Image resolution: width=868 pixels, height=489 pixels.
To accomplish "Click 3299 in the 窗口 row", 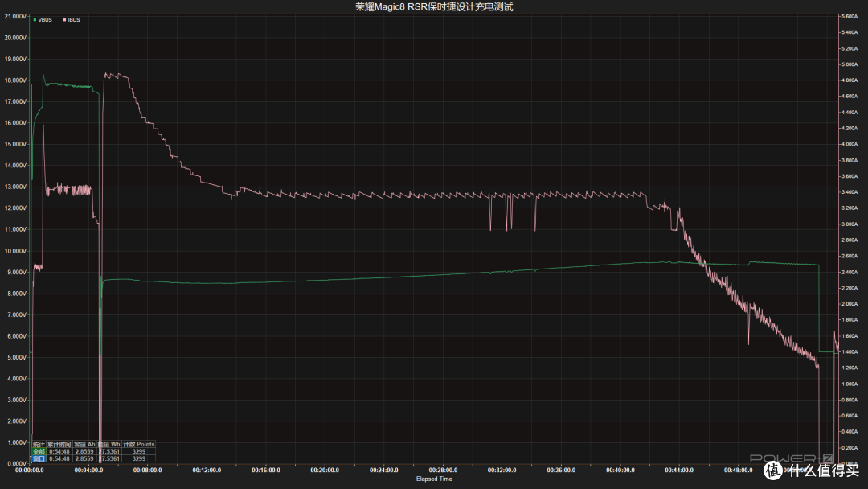I will (x=139, y=458).
